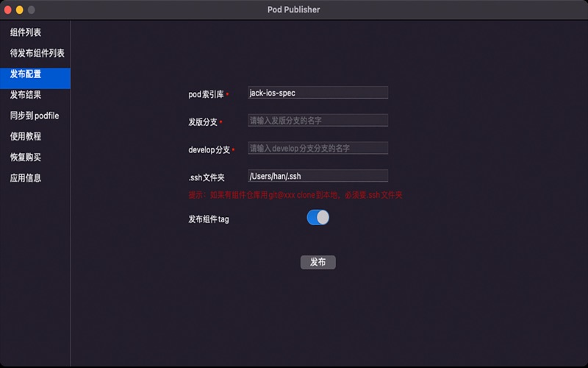Toggle the 发布组件 tag switch
588x368 pixels.
point(318,217)
